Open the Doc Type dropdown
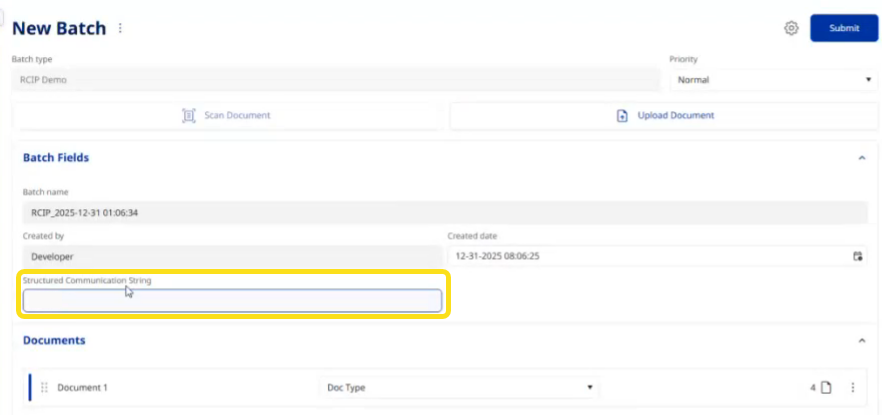Screen dimensions: 882x415 460,387
